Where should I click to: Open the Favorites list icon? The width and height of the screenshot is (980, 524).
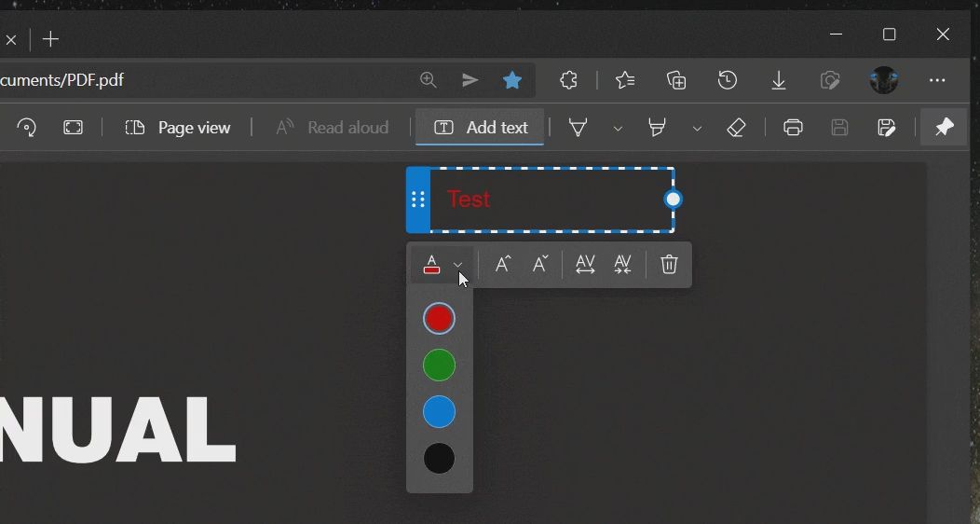[625, 80]
